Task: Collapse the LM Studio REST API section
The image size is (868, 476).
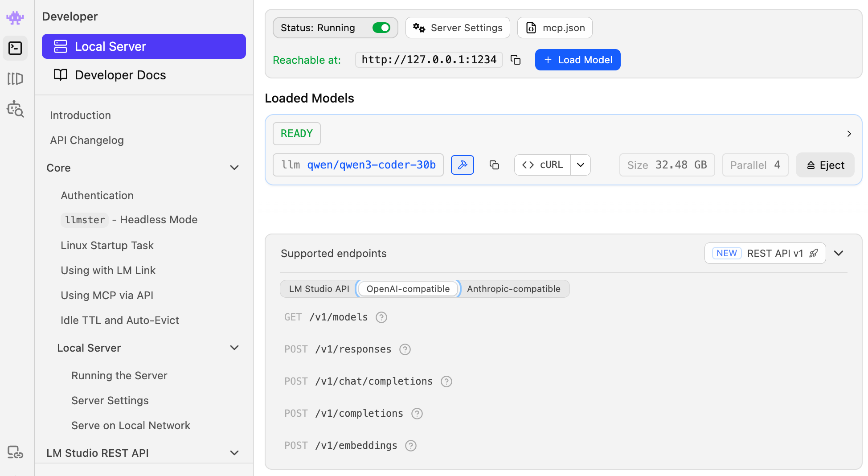Action: [234, 453]
